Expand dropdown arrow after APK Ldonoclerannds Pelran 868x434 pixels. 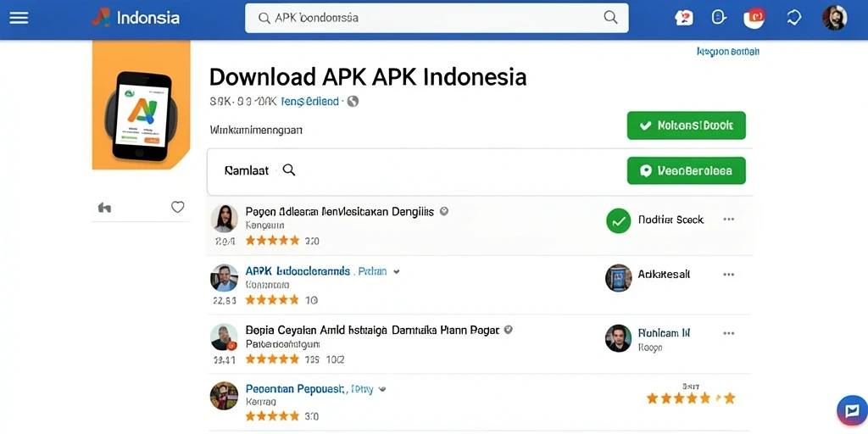click(397, 272)
